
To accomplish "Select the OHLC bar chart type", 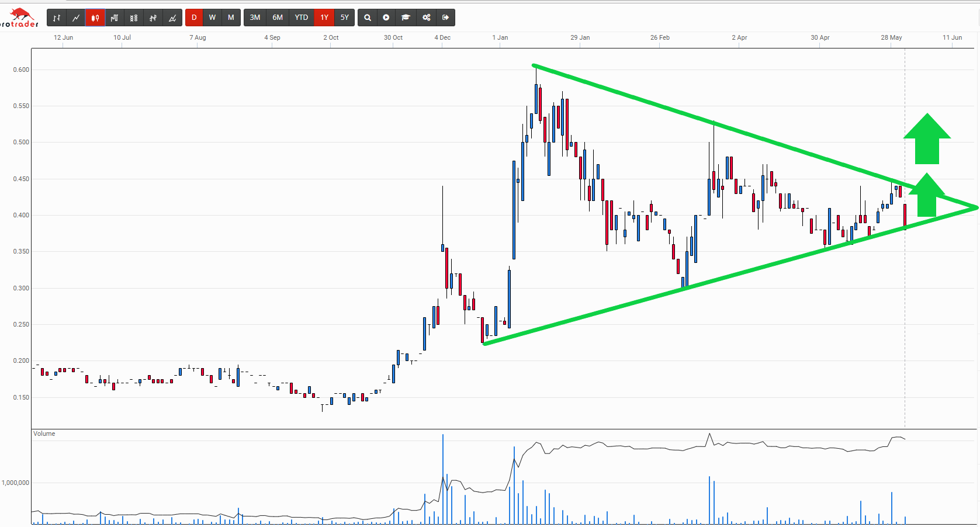I will tap(57, 18).
